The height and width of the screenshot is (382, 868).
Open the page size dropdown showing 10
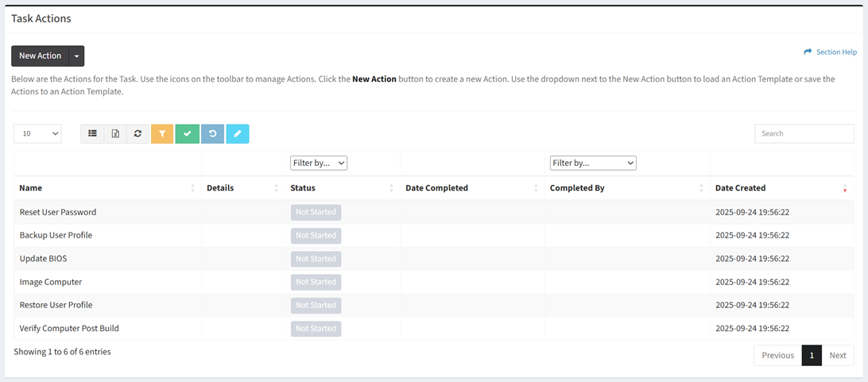37,133
